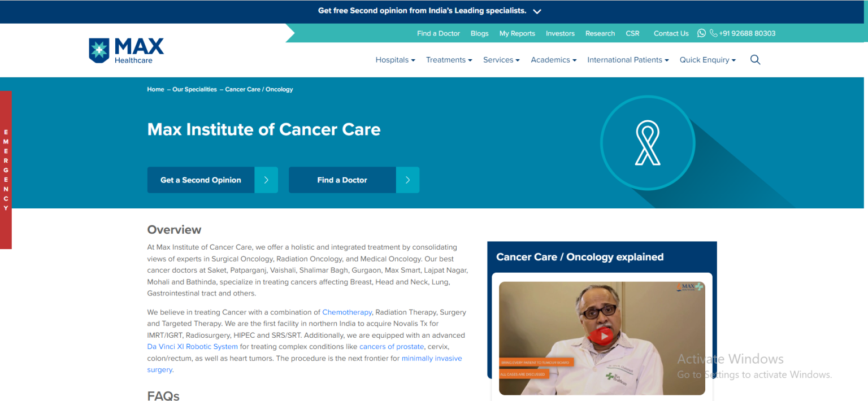Open My Reports

pyautogui.click(x=517, y=33)
